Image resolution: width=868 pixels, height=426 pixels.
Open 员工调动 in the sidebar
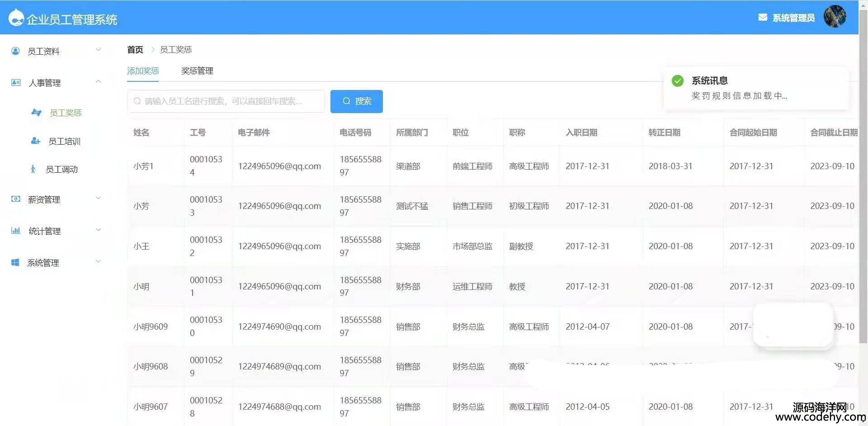tap(61, 170)
